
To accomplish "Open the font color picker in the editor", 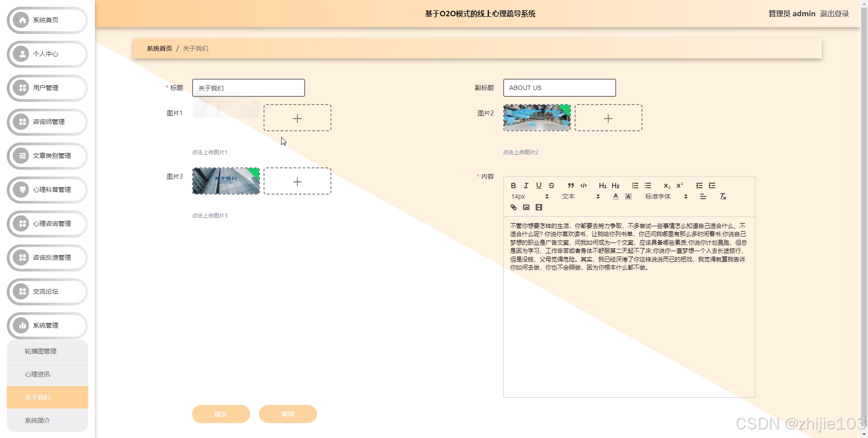I will [x=616, y=196].
